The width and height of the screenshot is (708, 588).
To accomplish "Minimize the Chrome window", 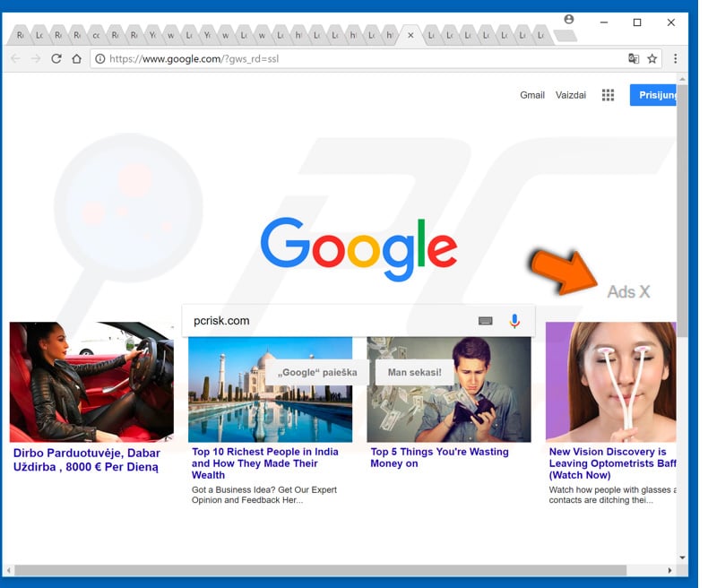I will coord(604,22).
